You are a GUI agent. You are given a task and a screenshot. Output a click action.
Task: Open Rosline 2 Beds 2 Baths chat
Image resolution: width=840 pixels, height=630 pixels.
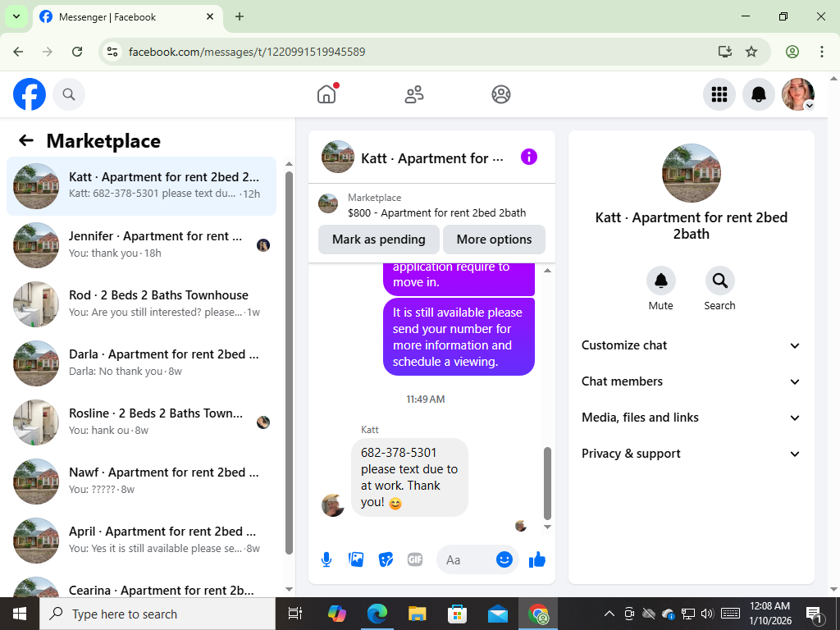click(x=141, y=422)
